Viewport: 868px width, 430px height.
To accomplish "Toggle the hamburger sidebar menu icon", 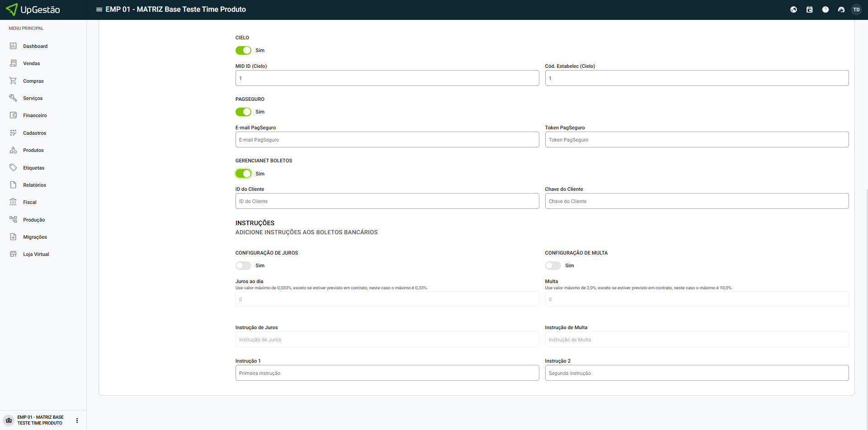I will pos(99,9).
